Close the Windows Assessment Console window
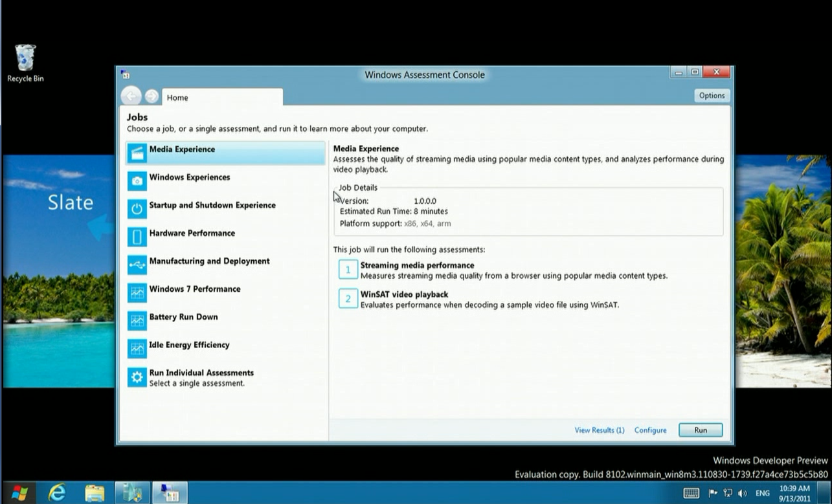Image resolution: width=832 pixels, height=504 pixels. coord(716,72)
